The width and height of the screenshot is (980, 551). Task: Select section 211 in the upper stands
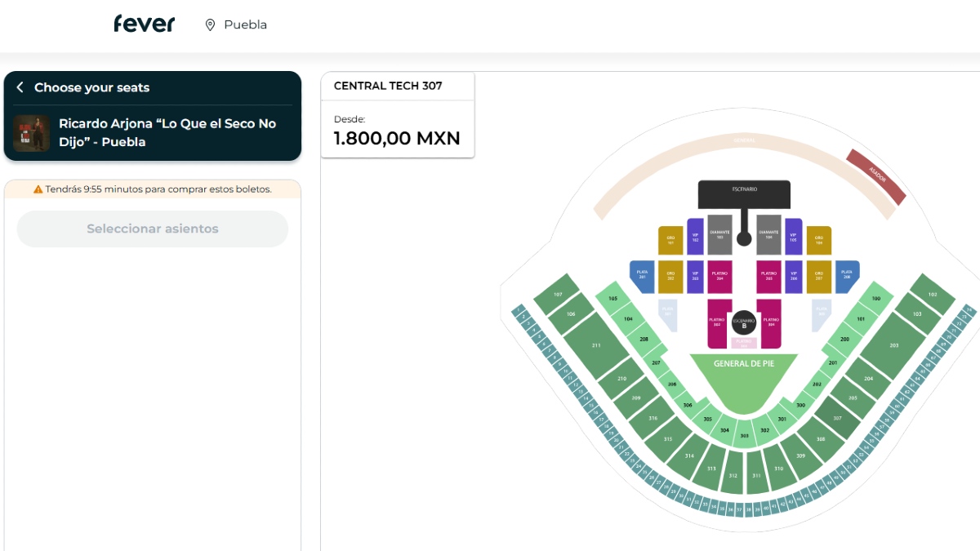596,345
